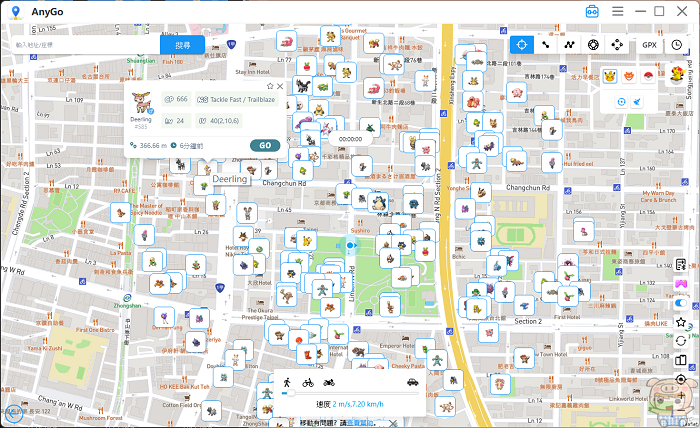Open the location list import icon
This screenshot has width=700, height=428.
click(681, 265)
